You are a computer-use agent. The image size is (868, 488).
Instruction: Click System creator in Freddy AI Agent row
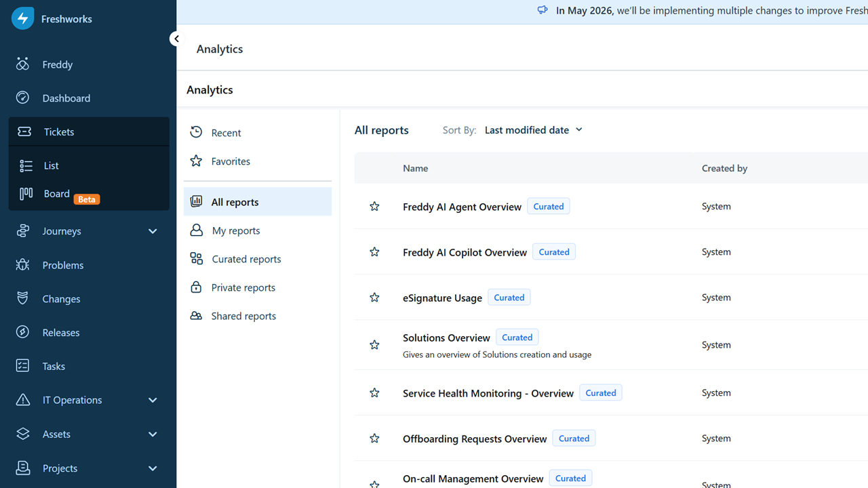tap(716, 206)
